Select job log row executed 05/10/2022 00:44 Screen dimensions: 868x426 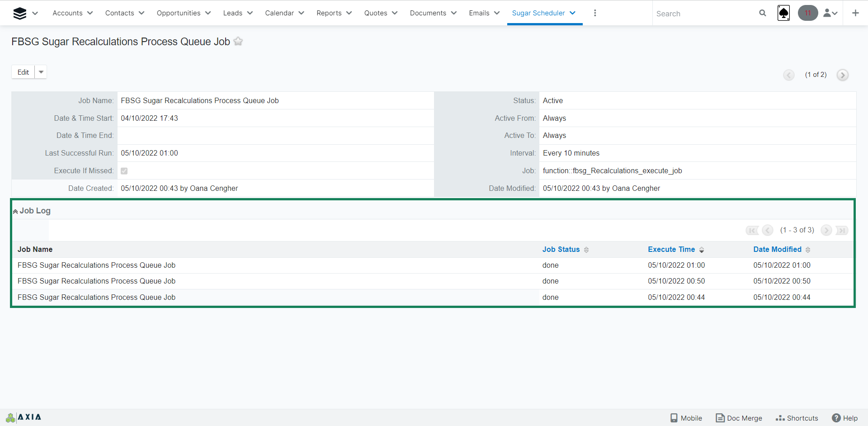point(433,298)
